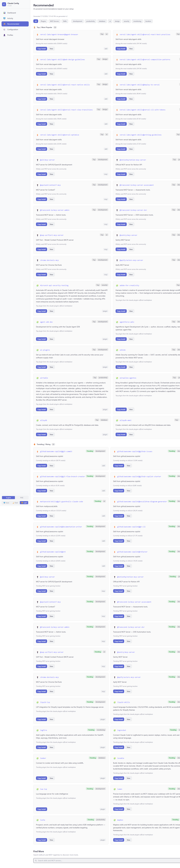Click the trophy icon beside Top / Most Popular

point(35,27)
